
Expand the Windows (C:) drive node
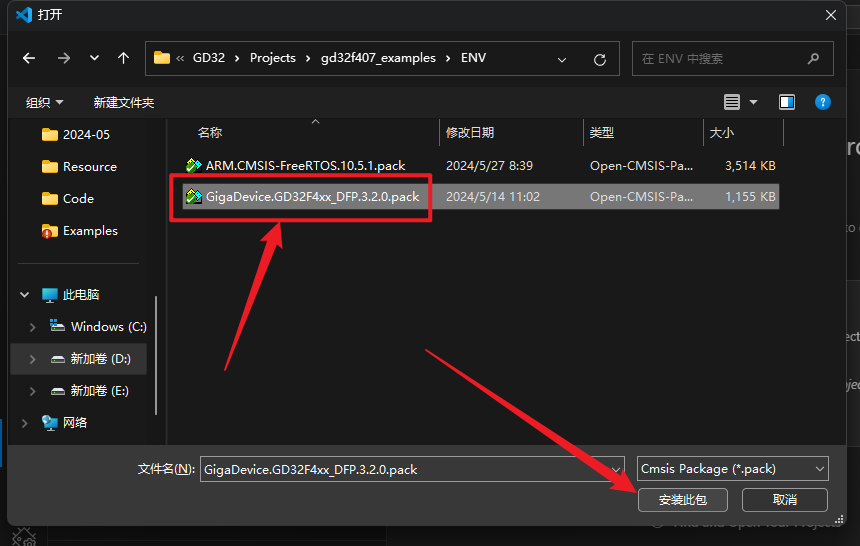pos(32,327)
